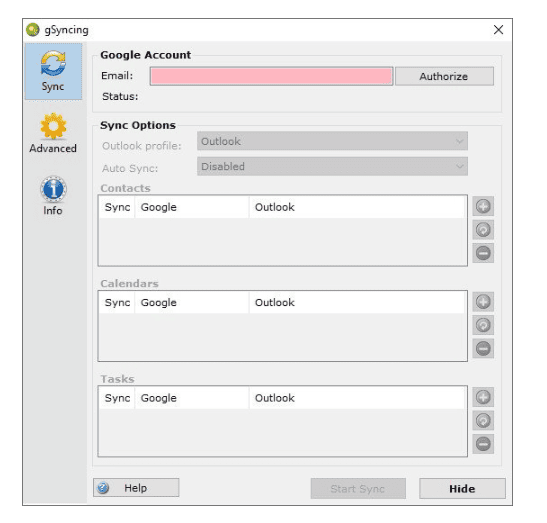
Task: Click Outlook column header in Contacts table
Action: 358,207
